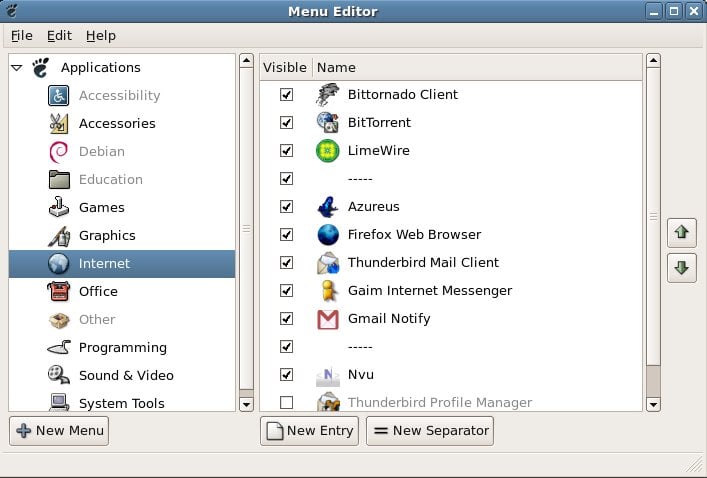
Task: Click the Games joystick icon
Action: tap(59, 207)
